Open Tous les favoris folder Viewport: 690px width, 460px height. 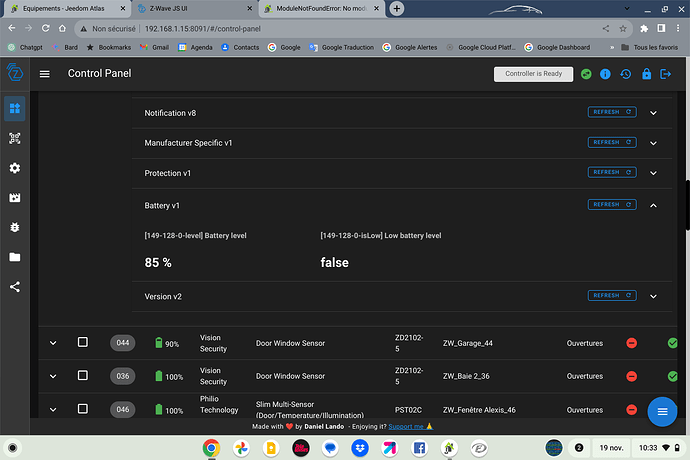[650, 47]
